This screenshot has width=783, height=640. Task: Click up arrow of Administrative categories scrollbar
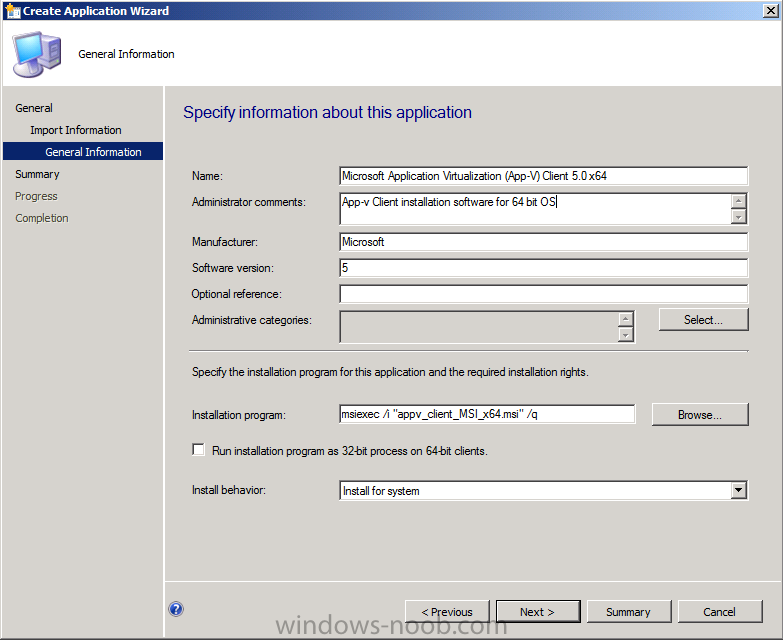point(625,319)
